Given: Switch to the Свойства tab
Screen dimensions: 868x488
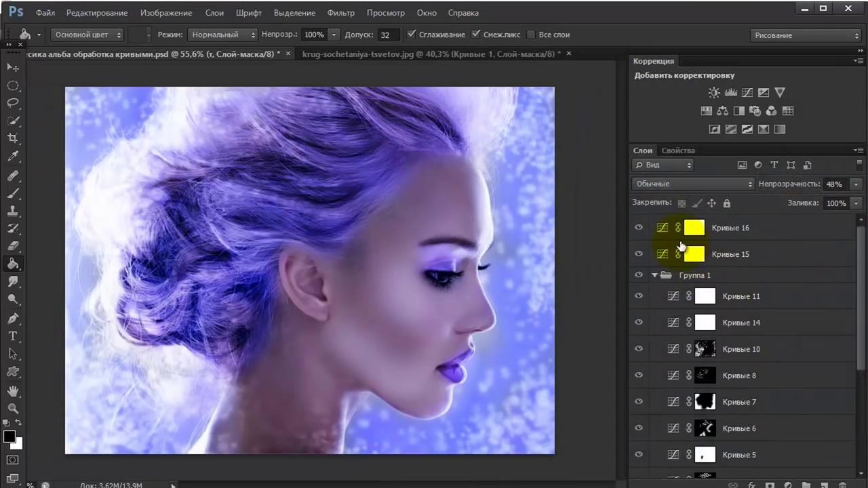Looking at the screenshot, I should click(678, 150).
